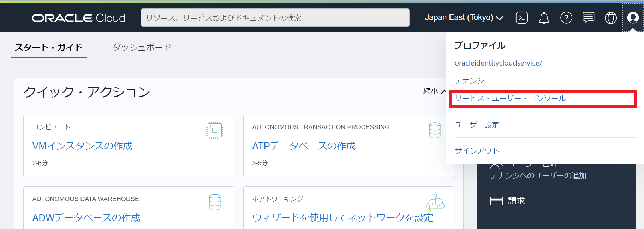The width and height of the screenshot is (644, 229).
Task: Open the chat support icon
Action: [x=589, y=18]
